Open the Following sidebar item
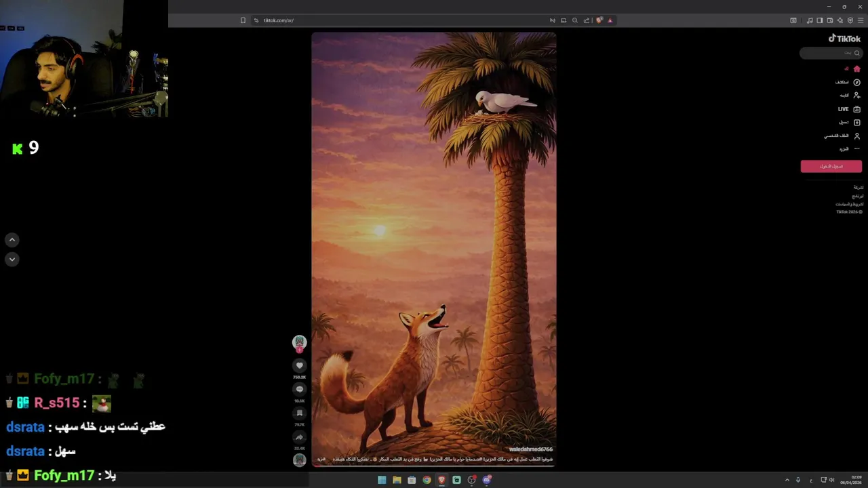This screenshot has height=488, width=868. pos(850,96)
